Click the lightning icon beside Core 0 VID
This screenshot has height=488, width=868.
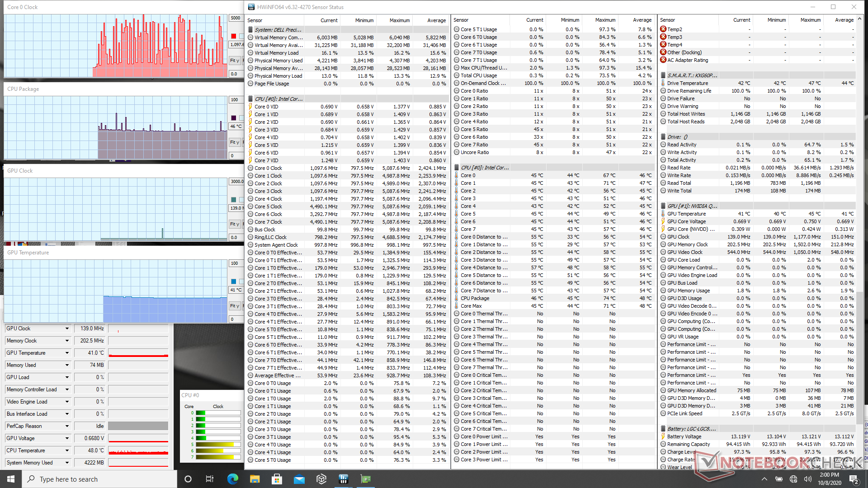click(x=250, y=107)
